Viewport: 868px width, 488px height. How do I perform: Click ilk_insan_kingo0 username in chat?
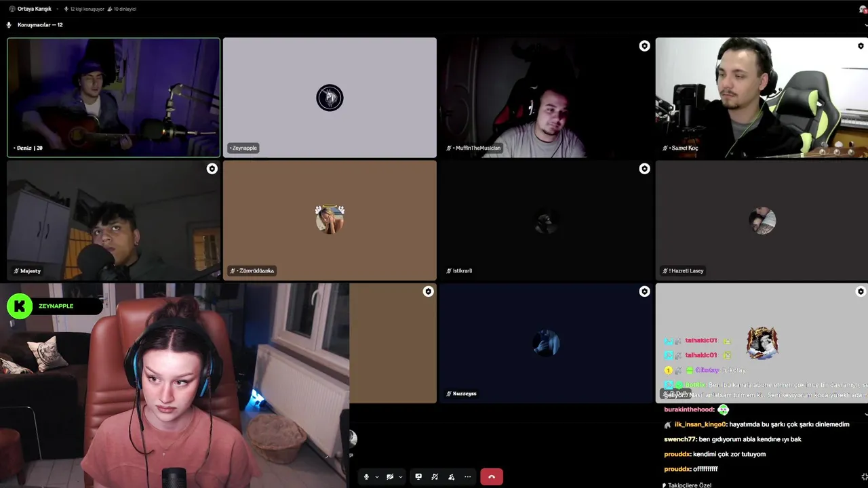coord(700,424)
